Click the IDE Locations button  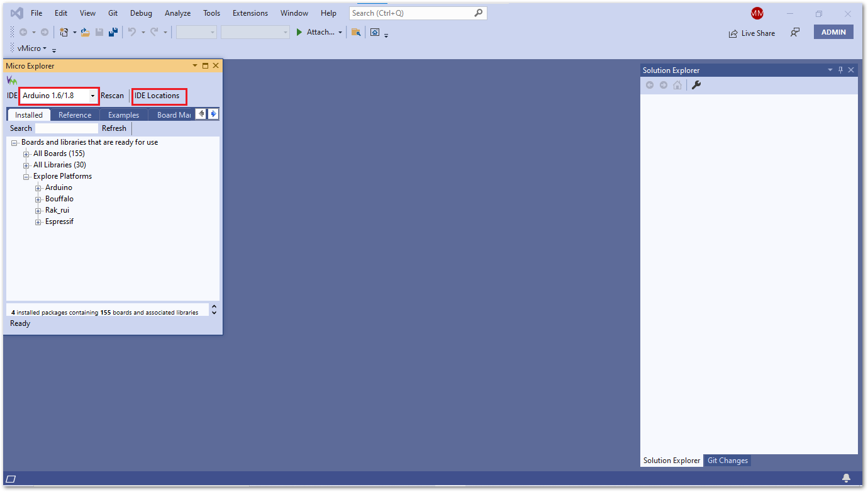[x=157, y=96]
